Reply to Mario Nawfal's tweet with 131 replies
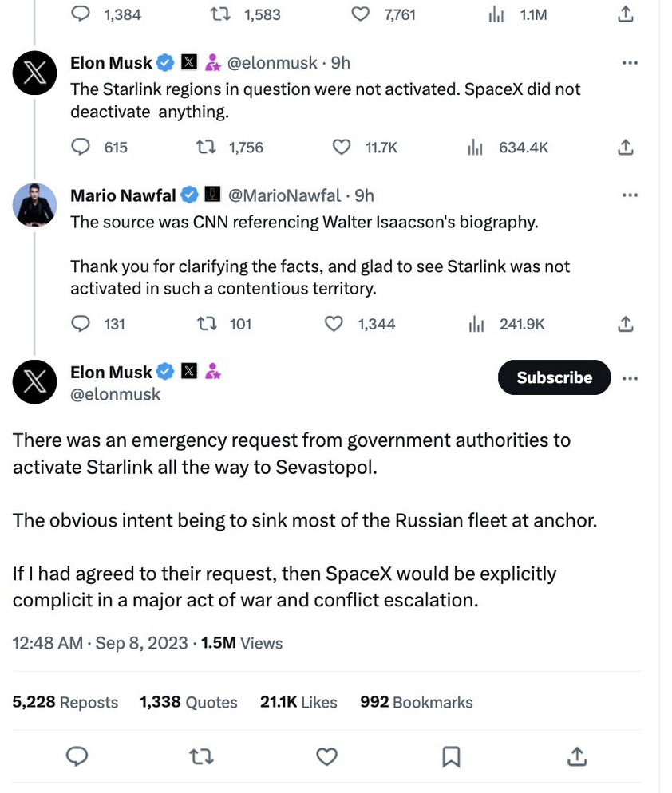This screenshot has height=793, width=672. tap(81, 324)
